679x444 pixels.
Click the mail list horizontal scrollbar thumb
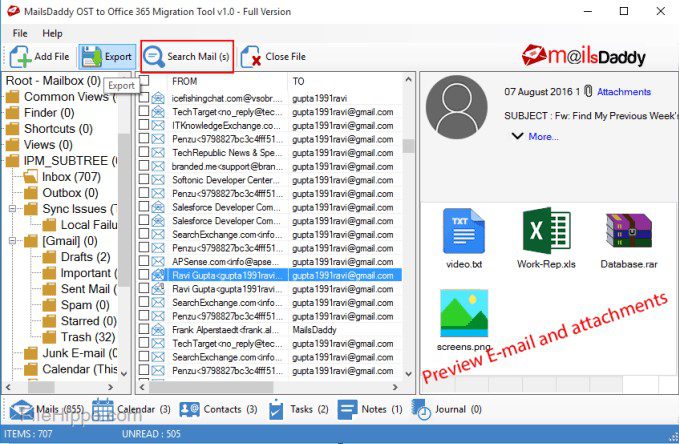click(x=211, y=387)
